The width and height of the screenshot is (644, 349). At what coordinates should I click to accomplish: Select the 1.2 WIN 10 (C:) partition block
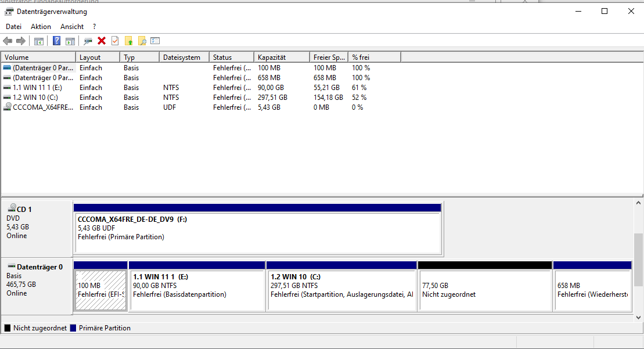coord(341,286)
